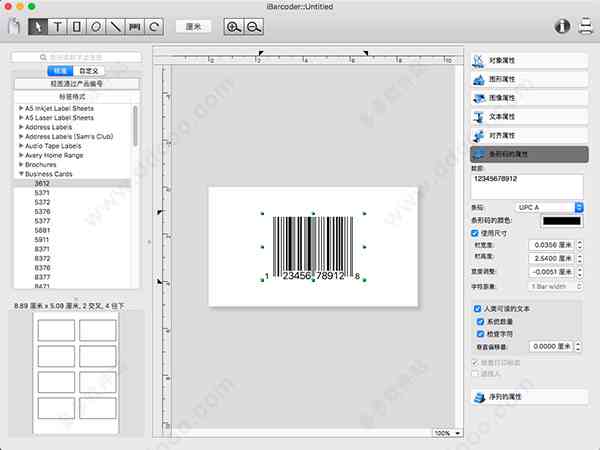Image resolution: width=600 pixels, height=450 pixels.
Task: Click the barcode object on the canvas
Action: tap(313, 247)
